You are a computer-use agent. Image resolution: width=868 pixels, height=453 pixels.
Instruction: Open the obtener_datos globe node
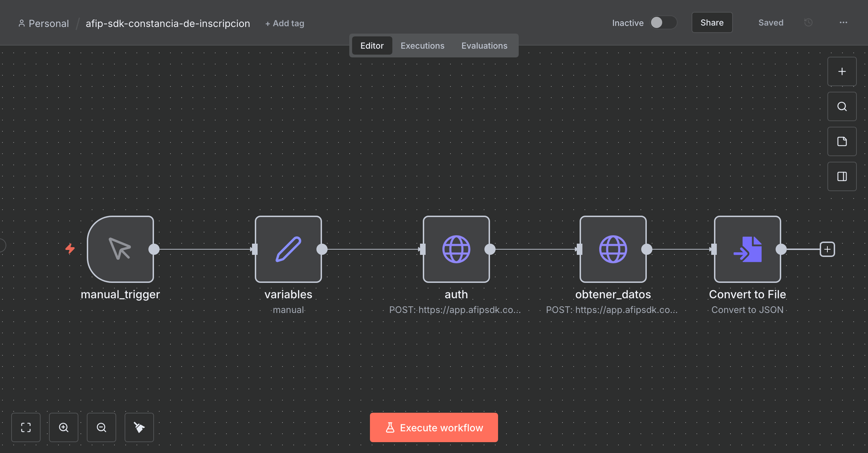(x=613, y=249)
